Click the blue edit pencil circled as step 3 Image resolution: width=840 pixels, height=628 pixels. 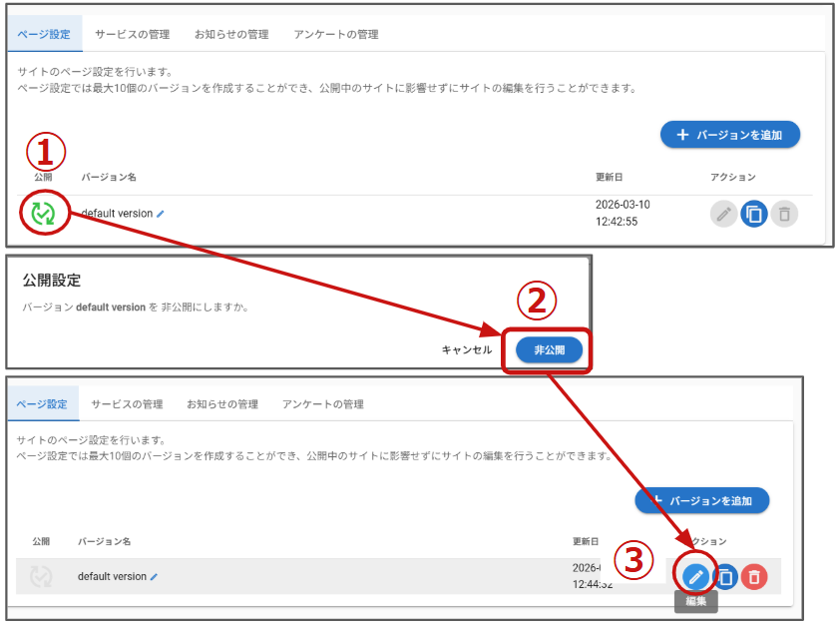pyautogui.click(x=696, y=576)
